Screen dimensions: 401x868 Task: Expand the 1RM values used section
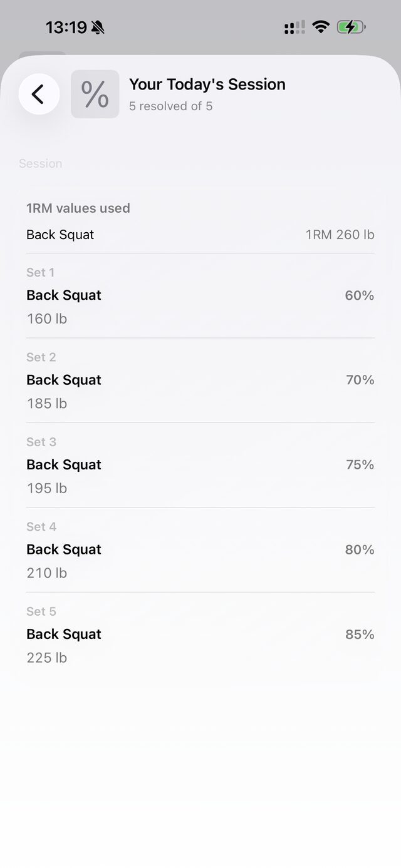(x=78, y=208)
